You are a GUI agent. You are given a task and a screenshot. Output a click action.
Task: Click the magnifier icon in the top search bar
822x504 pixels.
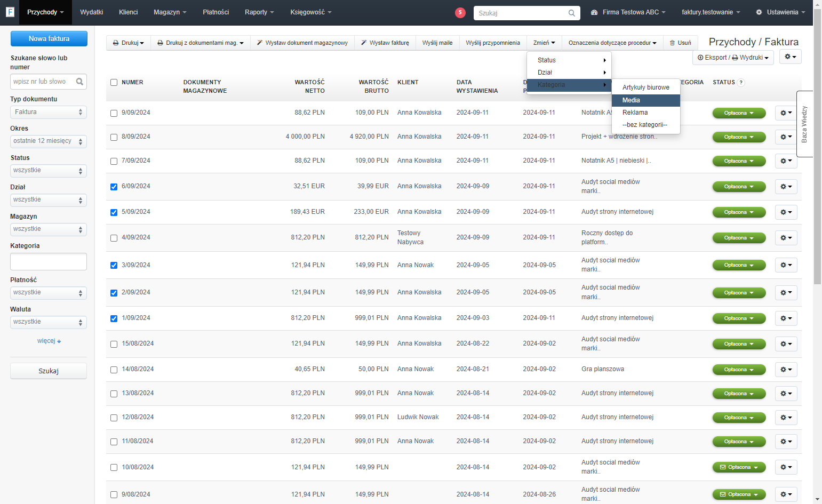click(x=572, y=13)
